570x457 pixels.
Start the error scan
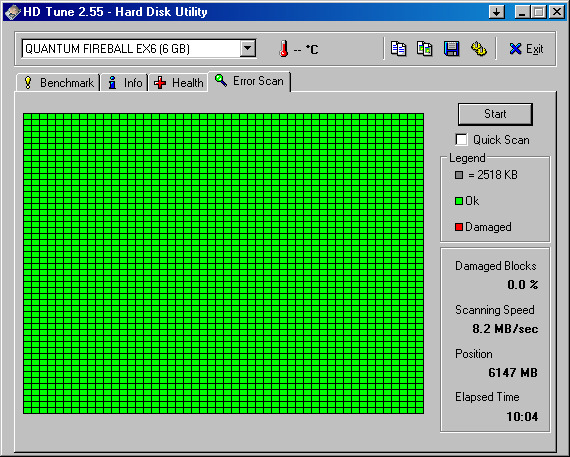(495, 114)
